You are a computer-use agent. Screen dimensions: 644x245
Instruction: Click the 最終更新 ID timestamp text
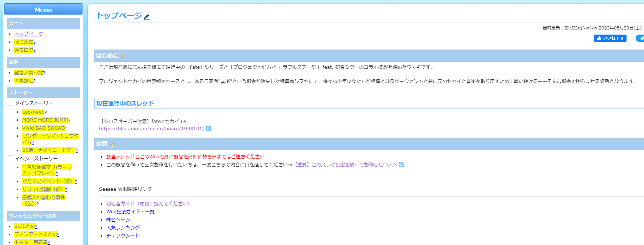click(x=593, y=28)
